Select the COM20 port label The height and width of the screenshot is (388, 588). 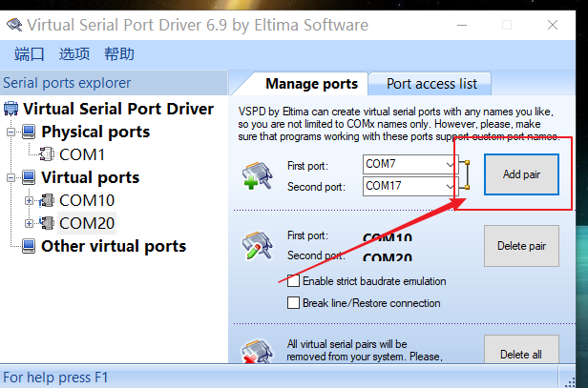[87, 223]
